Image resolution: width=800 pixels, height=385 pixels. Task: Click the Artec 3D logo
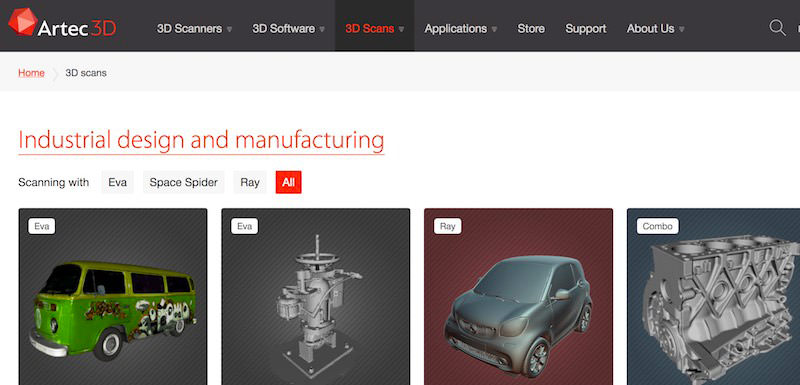[x=62, y=23]
